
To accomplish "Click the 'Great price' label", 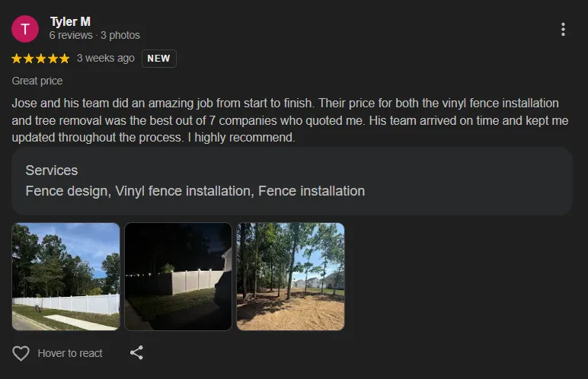I will (x=37, y=81).
